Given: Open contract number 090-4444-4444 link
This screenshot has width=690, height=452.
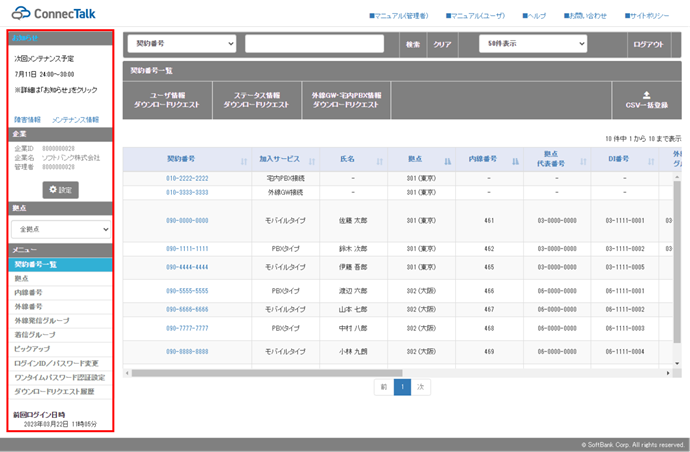Looking at the screenshot, I should click(187, 268).
